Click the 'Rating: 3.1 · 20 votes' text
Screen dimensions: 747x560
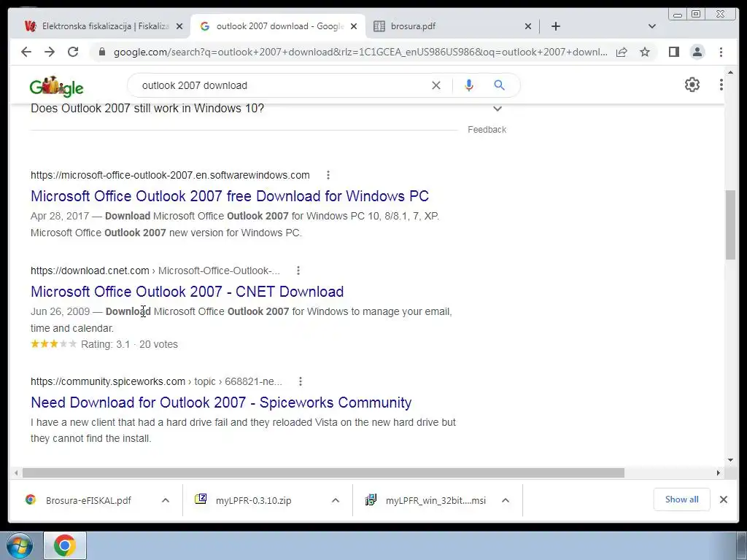tap(129, 344)
